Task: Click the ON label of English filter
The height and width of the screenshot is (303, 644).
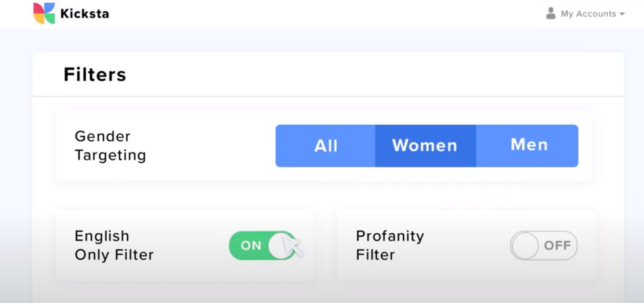Action: tap(251, 245)
